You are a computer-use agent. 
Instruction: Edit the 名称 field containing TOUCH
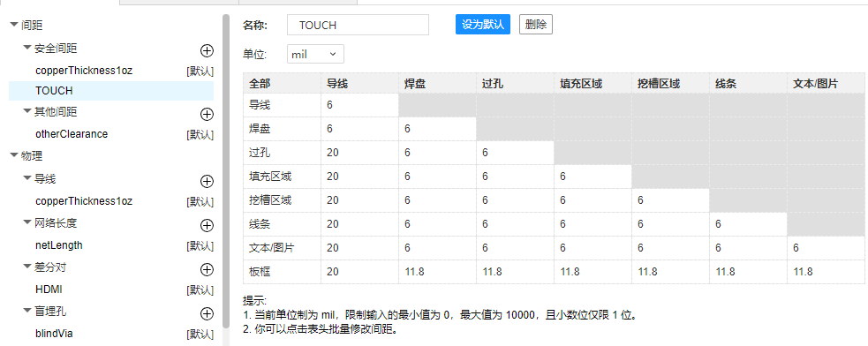(359, 25)
